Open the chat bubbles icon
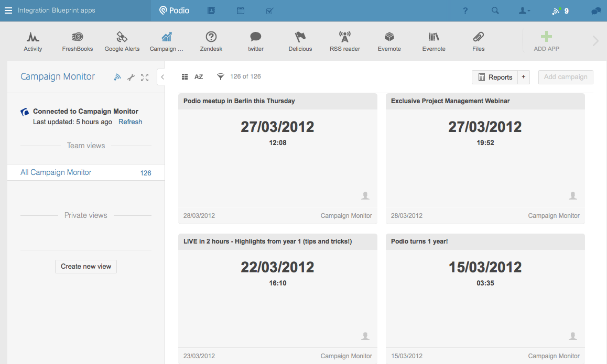This screenshot has height=364, width=607. (x=596, y=11)
